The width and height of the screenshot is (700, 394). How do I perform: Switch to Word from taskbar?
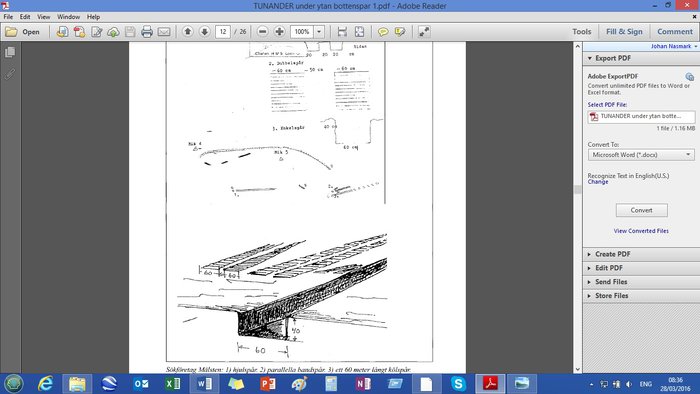click(x=204, y=384)
